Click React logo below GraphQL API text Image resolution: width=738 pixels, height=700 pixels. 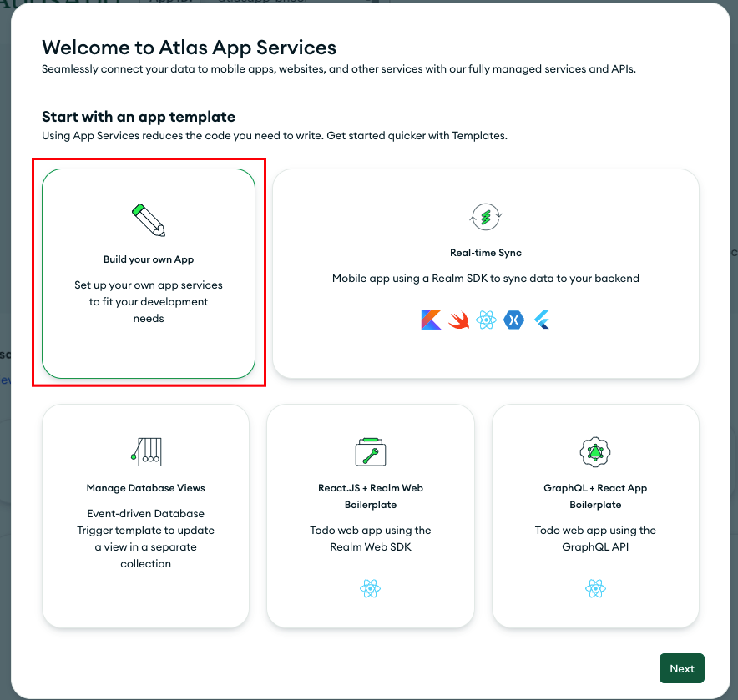coord(595,588)
